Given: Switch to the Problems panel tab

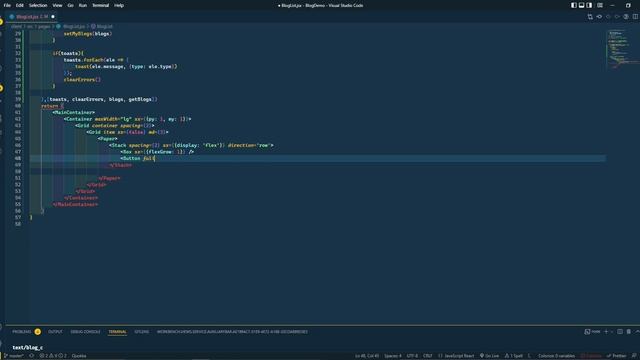Looking at the screenshot, I should [22, 332].
